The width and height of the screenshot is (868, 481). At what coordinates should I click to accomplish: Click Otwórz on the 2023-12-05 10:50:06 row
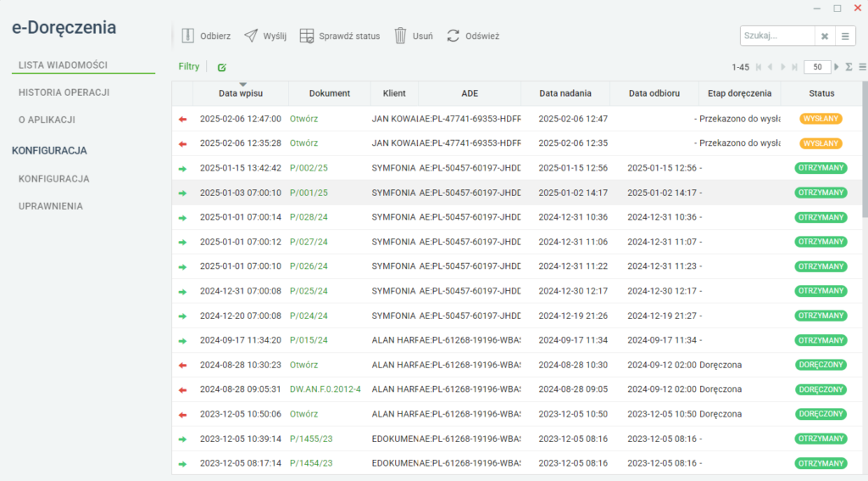click(x=304, y=414)
